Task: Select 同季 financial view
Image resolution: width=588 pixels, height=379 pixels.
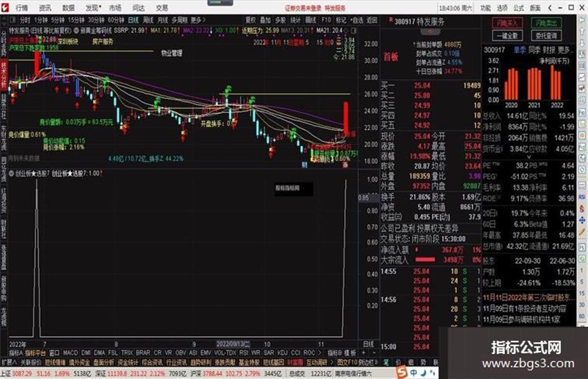Action: coord(534,50)
